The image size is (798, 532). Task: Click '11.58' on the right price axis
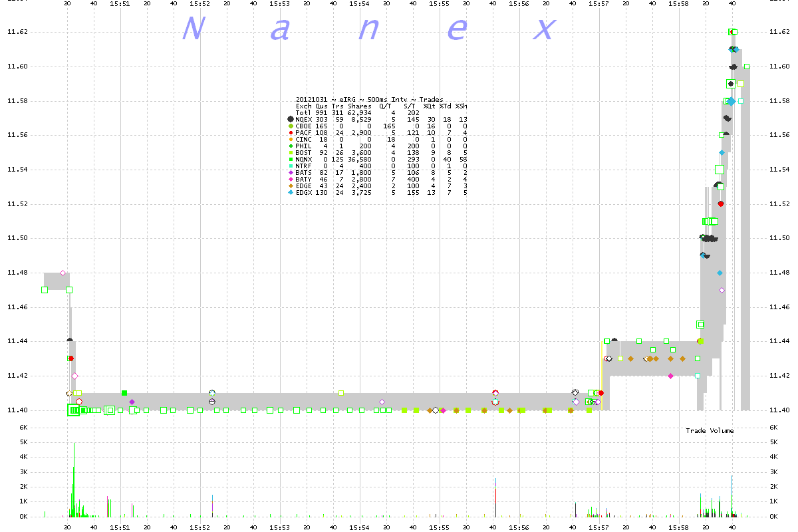778,101
